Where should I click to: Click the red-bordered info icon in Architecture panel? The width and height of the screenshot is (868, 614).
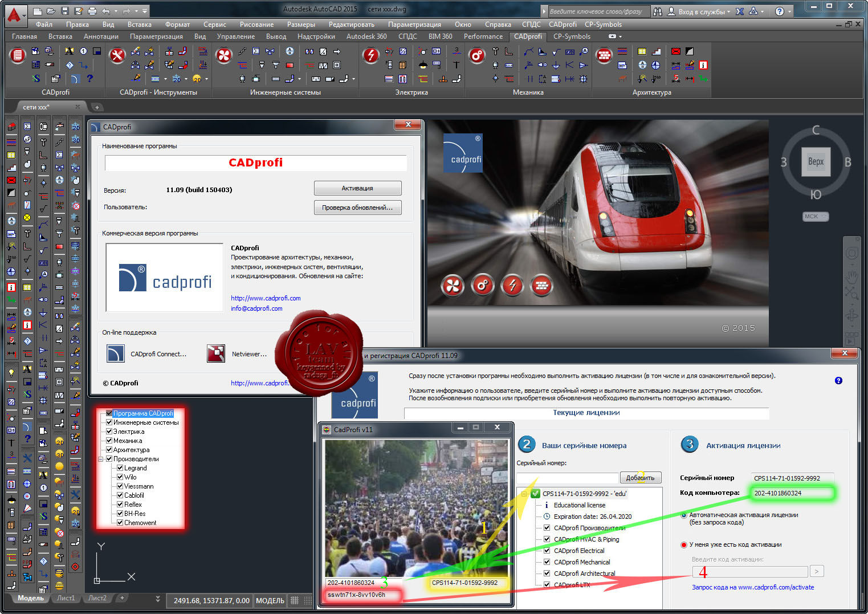(x=703, y=65)
